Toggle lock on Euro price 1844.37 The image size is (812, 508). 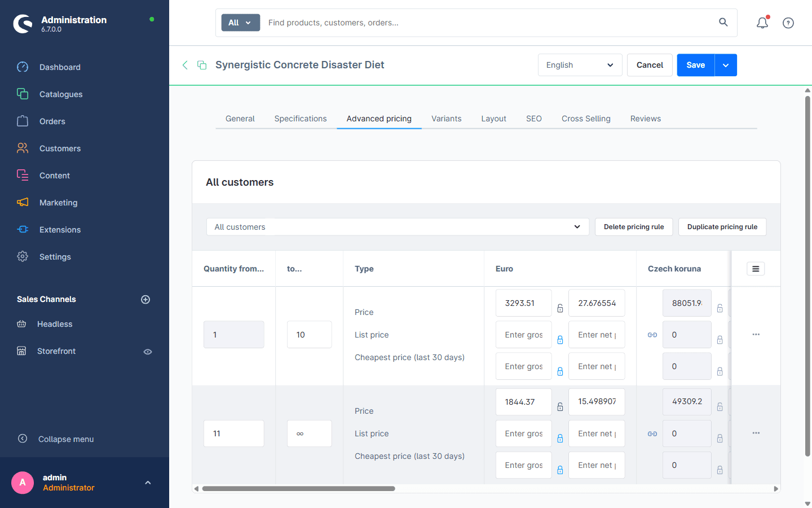tap(560, 407)
